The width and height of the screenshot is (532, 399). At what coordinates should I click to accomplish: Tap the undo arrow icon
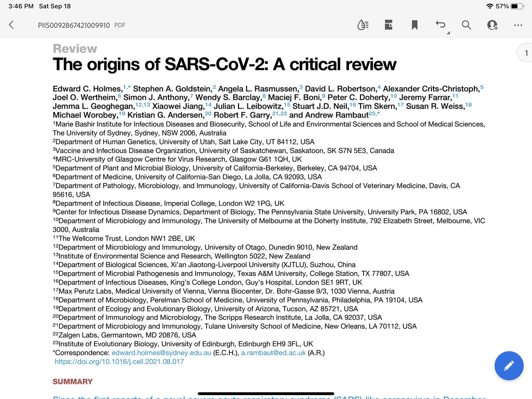(x=441, y=25)
